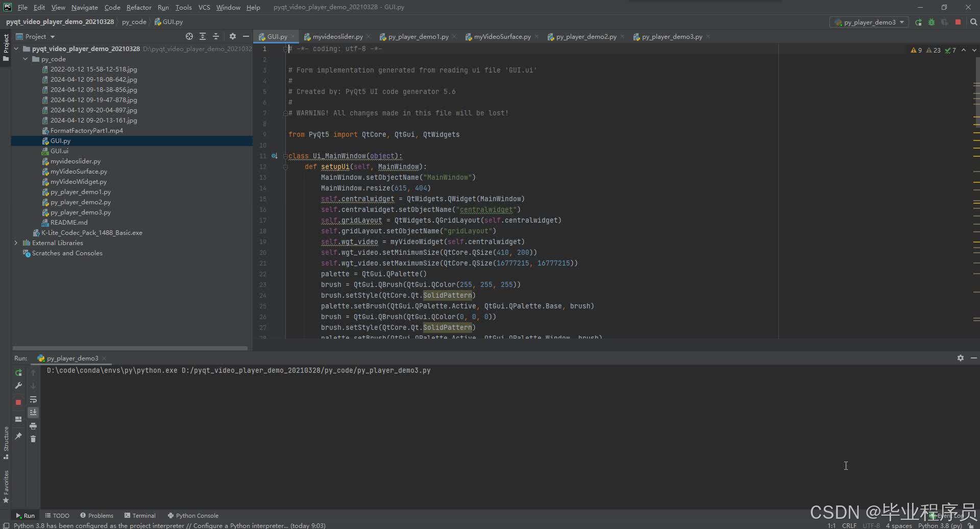
Task: Open the TODO tool window
Action: point(57,516)
